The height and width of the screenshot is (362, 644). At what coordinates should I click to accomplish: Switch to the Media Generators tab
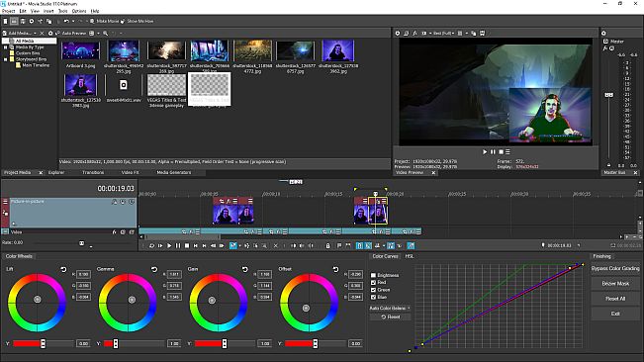[174, 172]
